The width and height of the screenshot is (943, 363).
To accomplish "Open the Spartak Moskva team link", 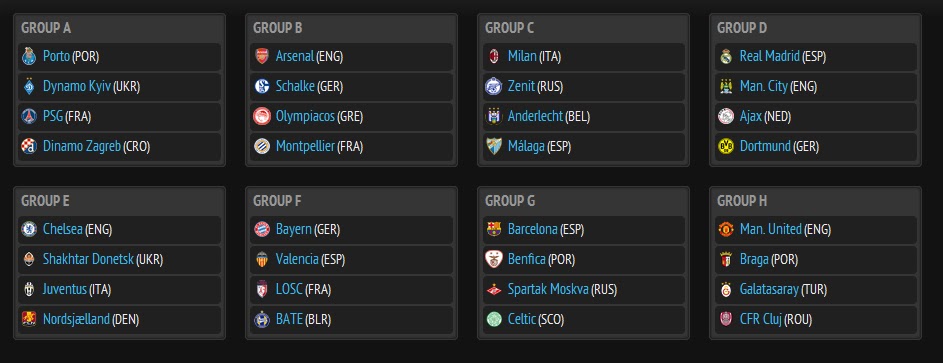I will (x=548, y=290).
